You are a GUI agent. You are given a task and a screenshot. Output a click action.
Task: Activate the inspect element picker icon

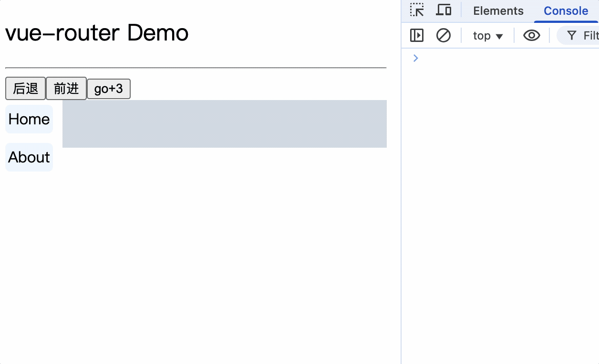coord(417,10)
